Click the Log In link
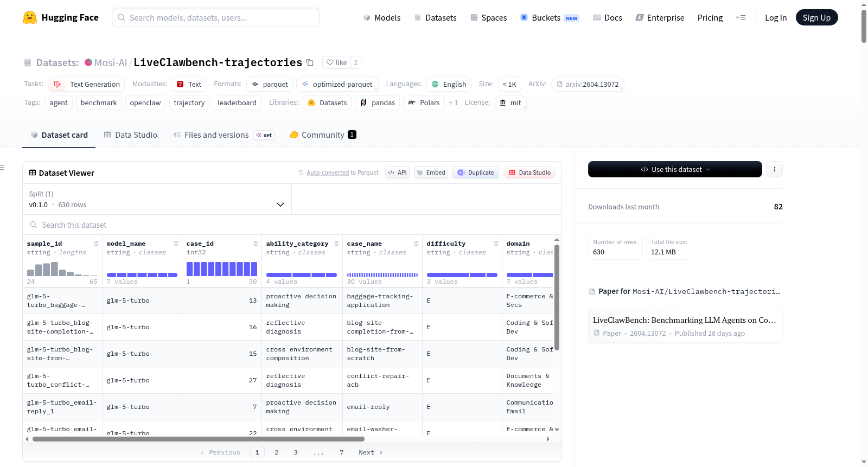This screenshot has width=868, height=467. (x=776, y=17)
